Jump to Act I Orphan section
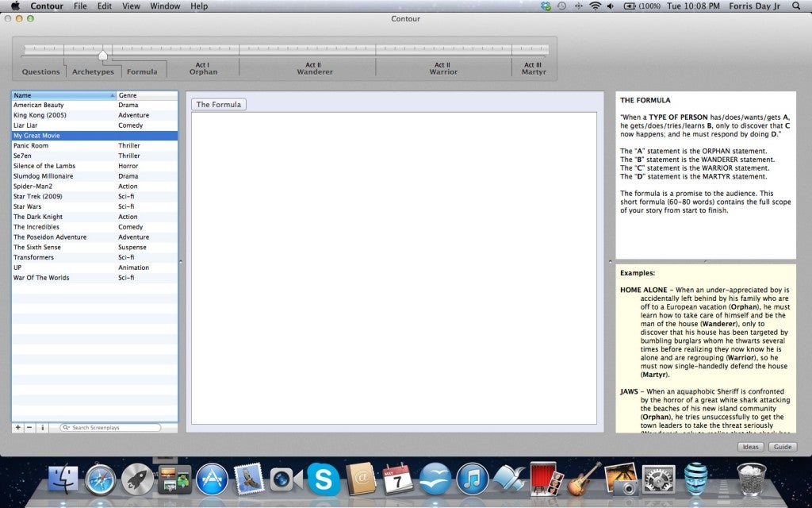 tap(203, 68)
